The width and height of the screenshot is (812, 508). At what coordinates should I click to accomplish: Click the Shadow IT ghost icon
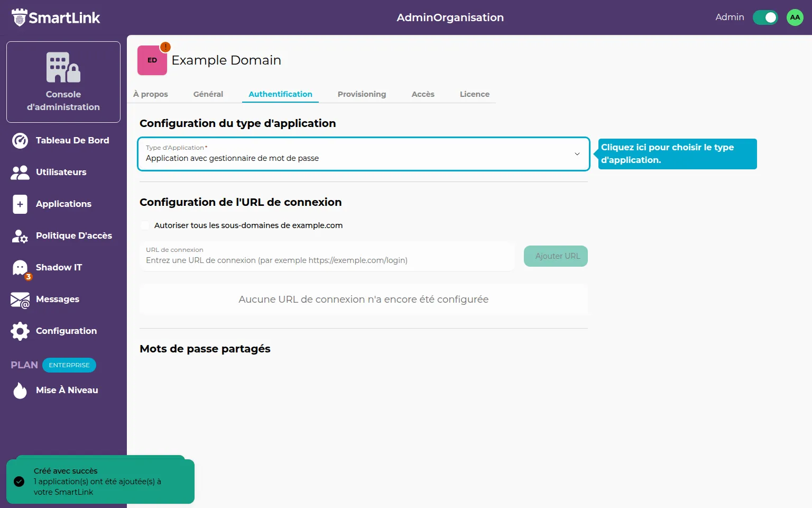[x=20, y=268]
